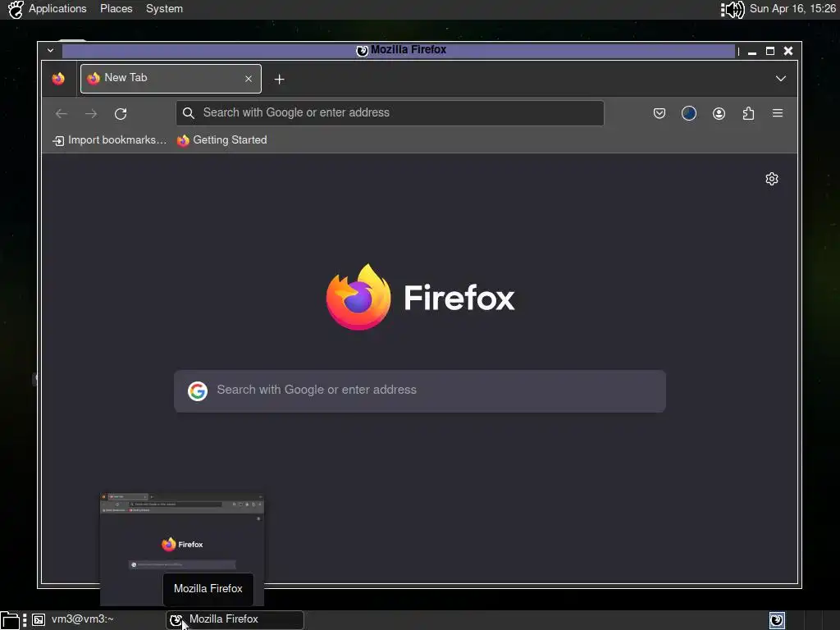This screenshot has height=630, width=840.
Task: Select the New Tab tab
Action: pyautogui.click(x=171, y=79)
